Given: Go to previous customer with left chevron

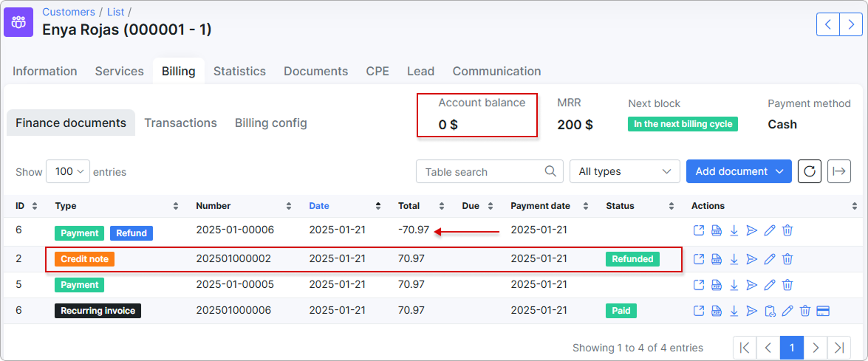Looking at the screenshot, I should coord(828,24).
